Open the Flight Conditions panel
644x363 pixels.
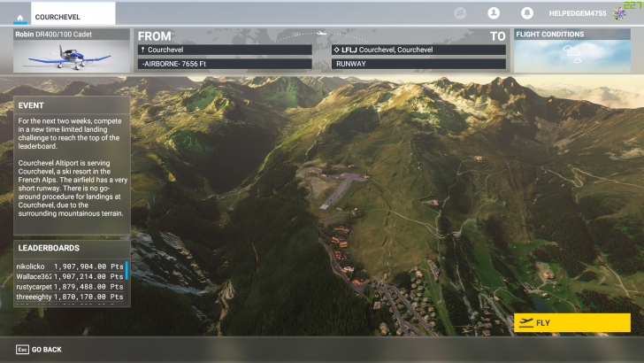point(572,50)
